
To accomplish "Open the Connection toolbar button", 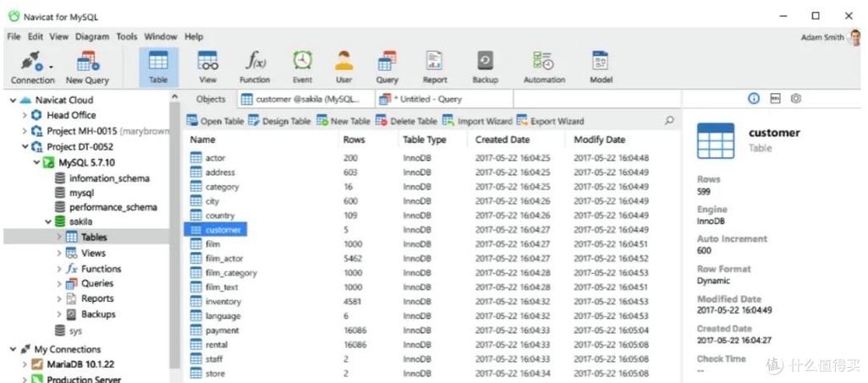I will tap(33, 67).
